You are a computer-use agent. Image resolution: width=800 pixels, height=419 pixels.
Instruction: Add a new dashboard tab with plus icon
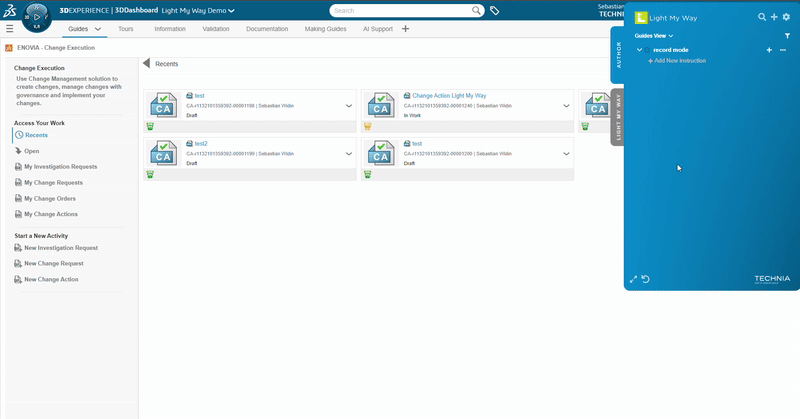click(x=405, y=29)
